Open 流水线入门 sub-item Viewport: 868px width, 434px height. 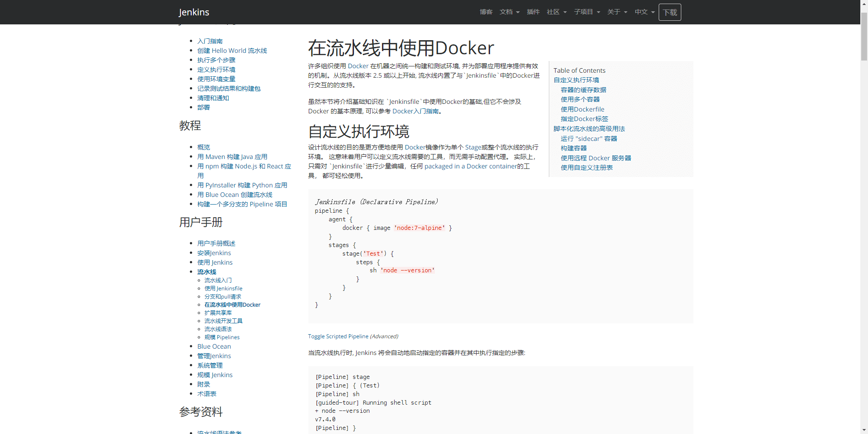pos(218,280)
